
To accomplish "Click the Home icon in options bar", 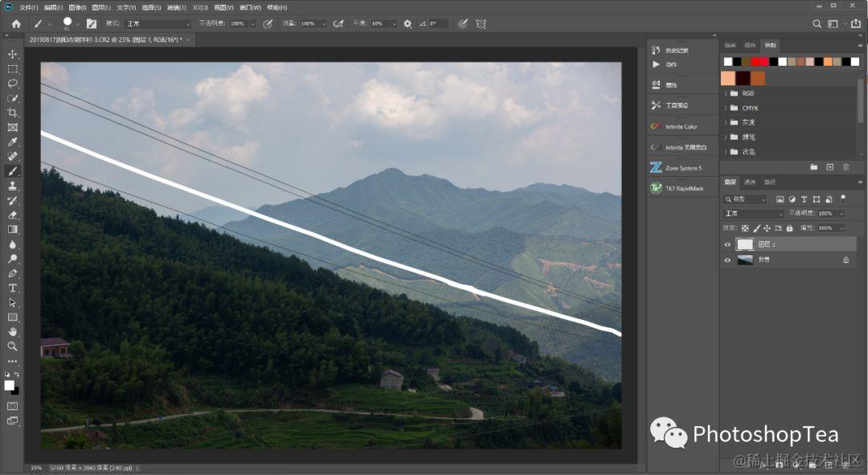I will tap(16, 24).
